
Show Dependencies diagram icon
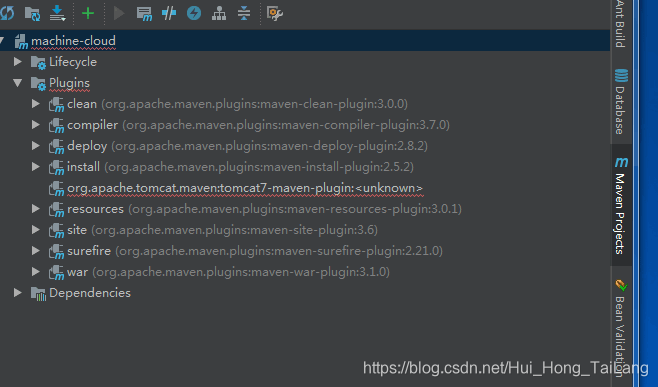click(x=219, y=13)
